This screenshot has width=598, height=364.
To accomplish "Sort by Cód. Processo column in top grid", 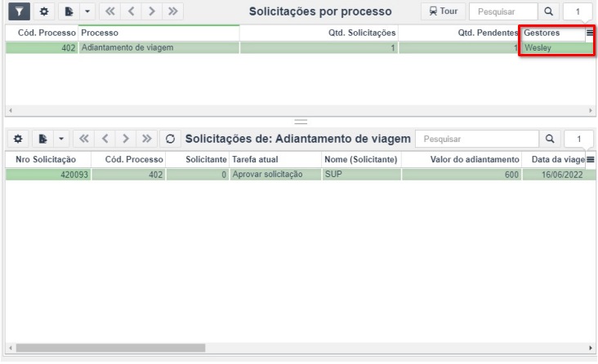I will tap(42, 33).
